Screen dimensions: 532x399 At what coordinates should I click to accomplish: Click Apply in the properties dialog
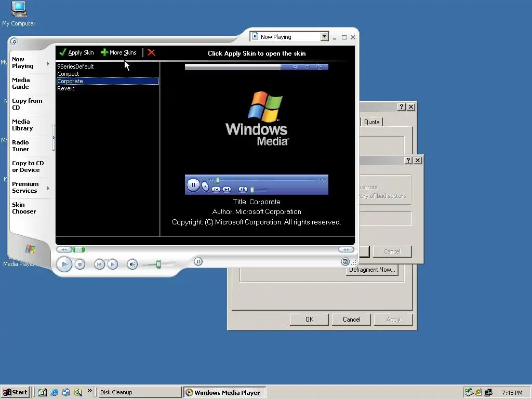click(x=394, y=320)
